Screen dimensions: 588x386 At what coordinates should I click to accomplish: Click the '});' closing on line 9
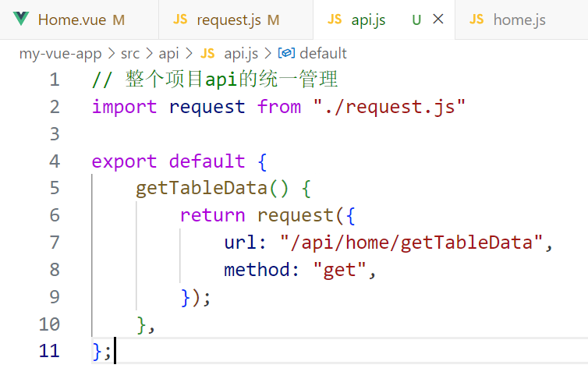(x=196, y=297)
